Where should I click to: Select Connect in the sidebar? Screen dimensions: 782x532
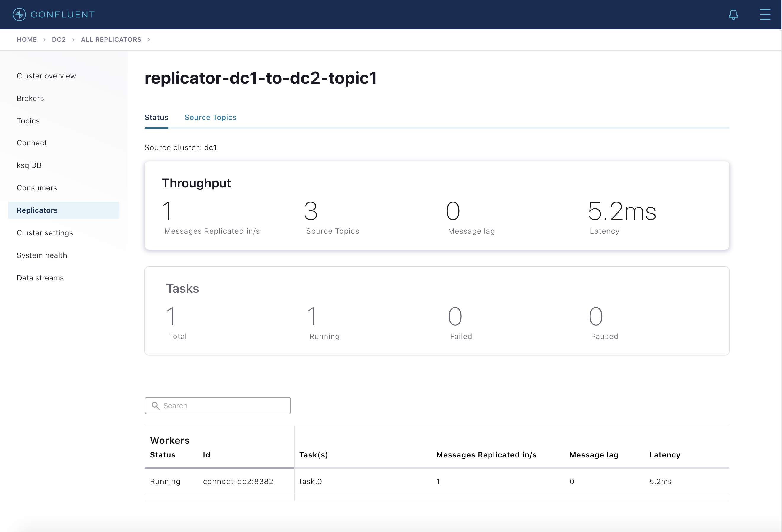(x=32, y=143)
